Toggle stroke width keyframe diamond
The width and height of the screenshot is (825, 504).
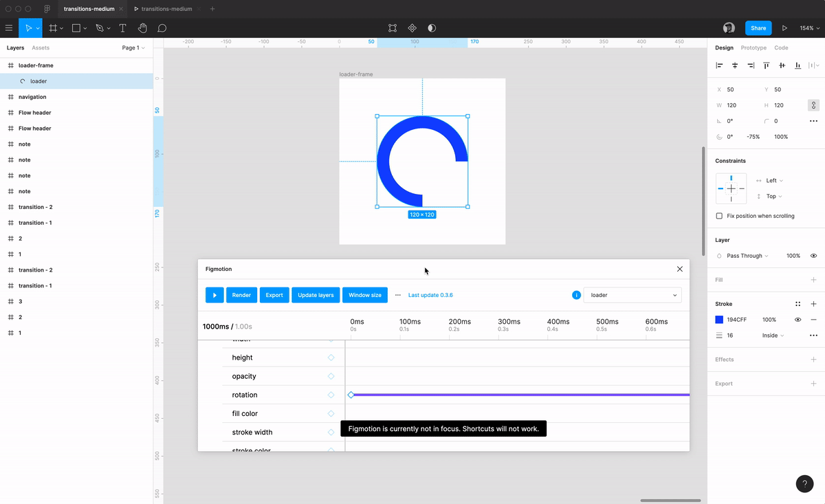tap(331, 432)
